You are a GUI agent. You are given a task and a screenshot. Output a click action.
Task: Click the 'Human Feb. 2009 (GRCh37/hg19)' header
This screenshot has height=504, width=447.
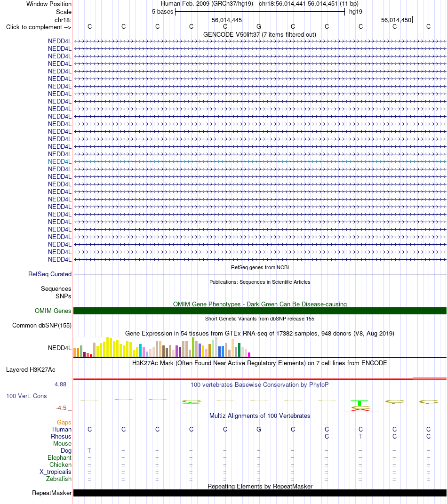point(207,4)
